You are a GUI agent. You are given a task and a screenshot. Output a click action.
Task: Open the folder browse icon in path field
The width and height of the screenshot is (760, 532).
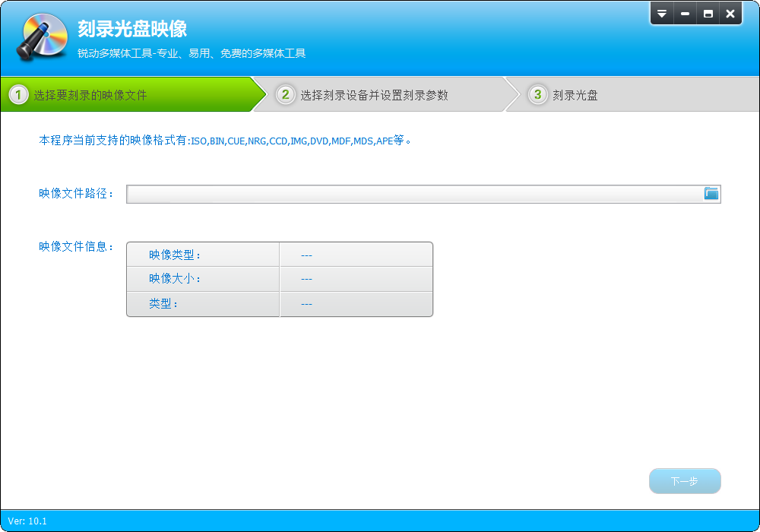tap(711, 194)
